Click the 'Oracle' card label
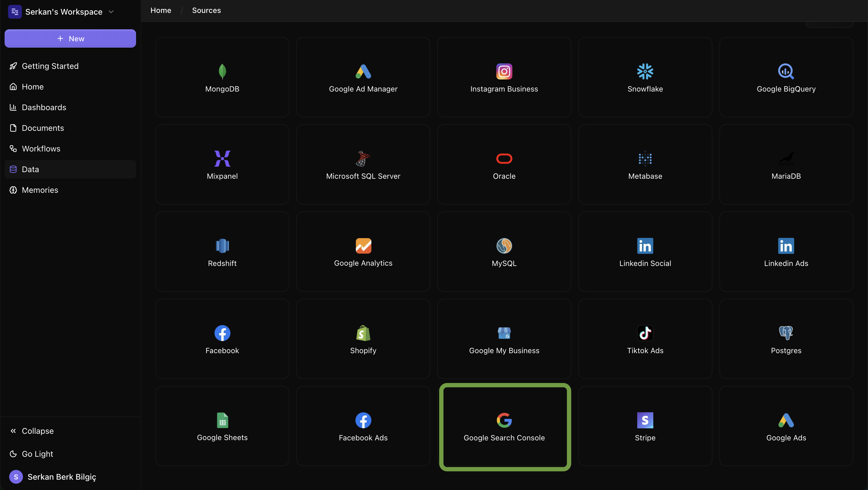Image resolution: width=868 pixels, height=490 pixels. [504, 176]
